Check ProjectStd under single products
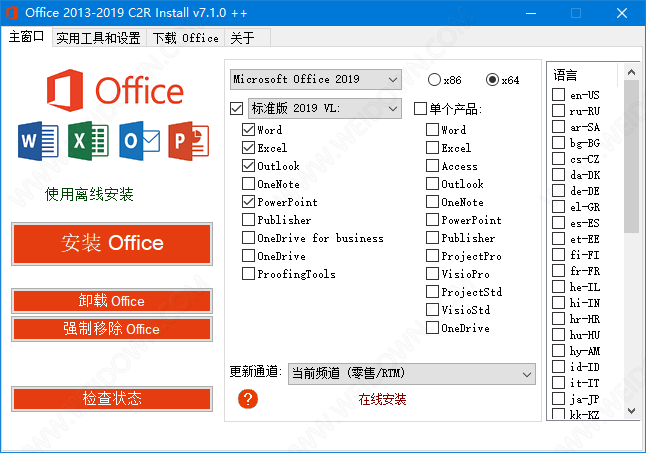 click(433, 292)
